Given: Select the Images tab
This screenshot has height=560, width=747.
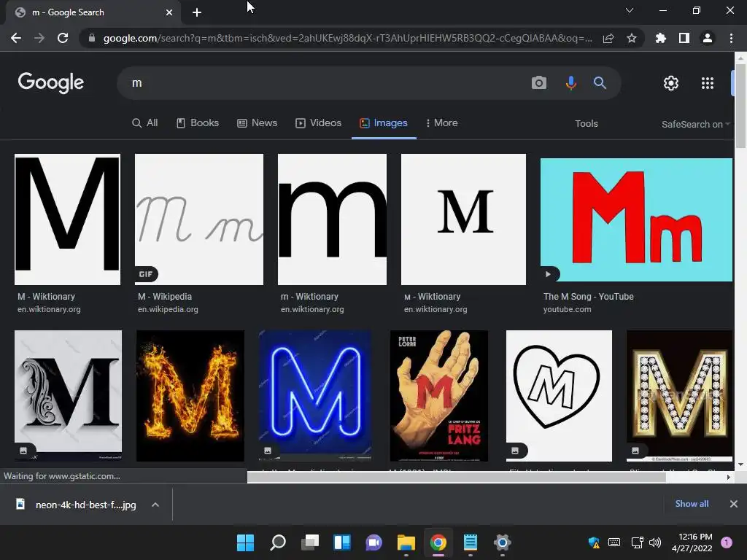Looking at the screenshot, I should pos(384,122).
